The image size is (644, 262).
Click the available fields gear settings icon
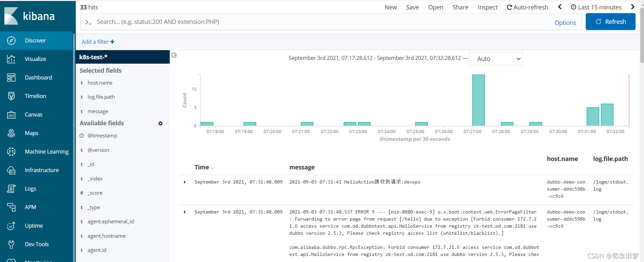coord(160,124)
